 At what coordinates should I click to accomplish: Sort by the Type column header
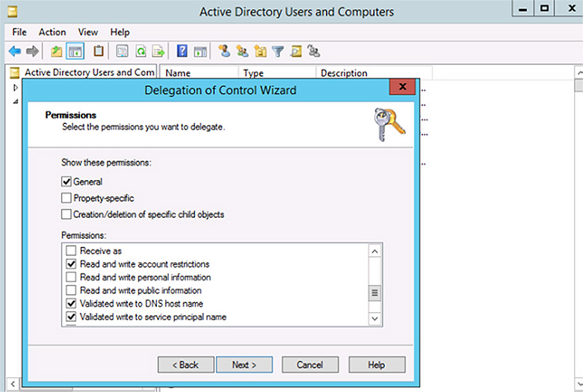[x=277, y=73]
